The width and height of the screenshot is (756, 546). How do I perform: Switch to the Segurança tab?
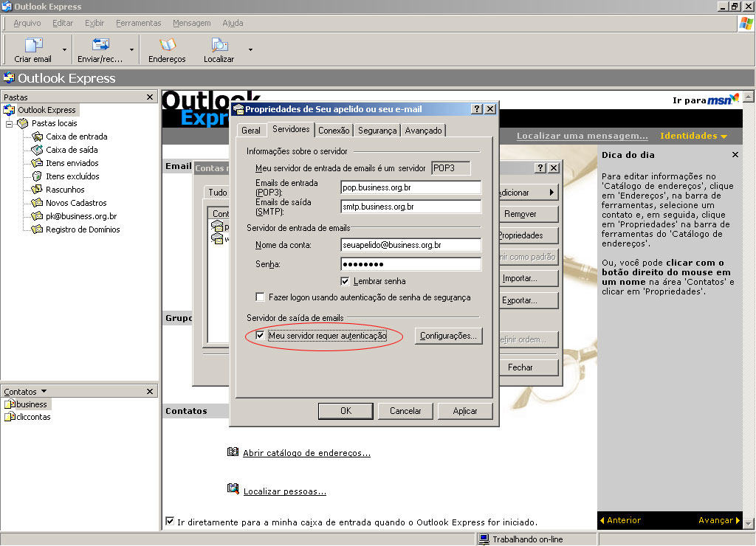(x=377, y=131)
